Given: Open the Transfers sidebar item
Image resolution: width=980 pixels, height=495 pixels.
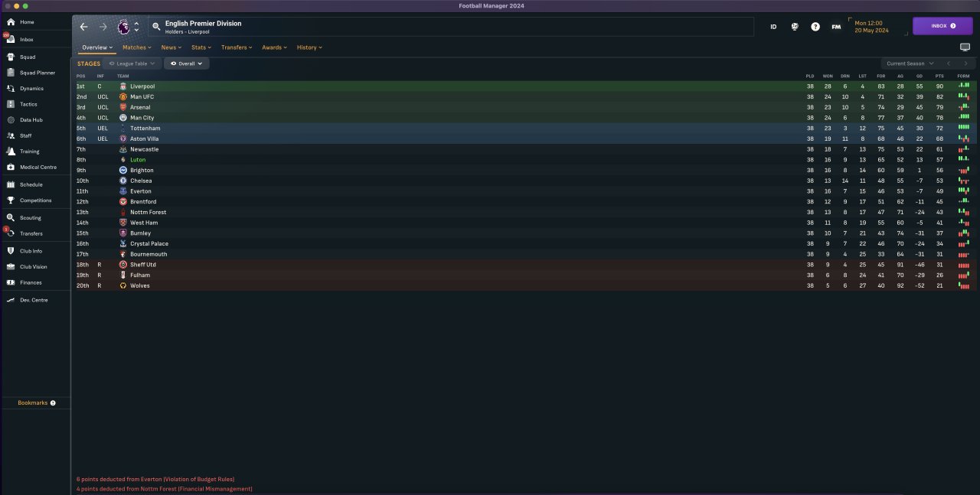Looking at the screenshot, I should click(x=31, y=233).
